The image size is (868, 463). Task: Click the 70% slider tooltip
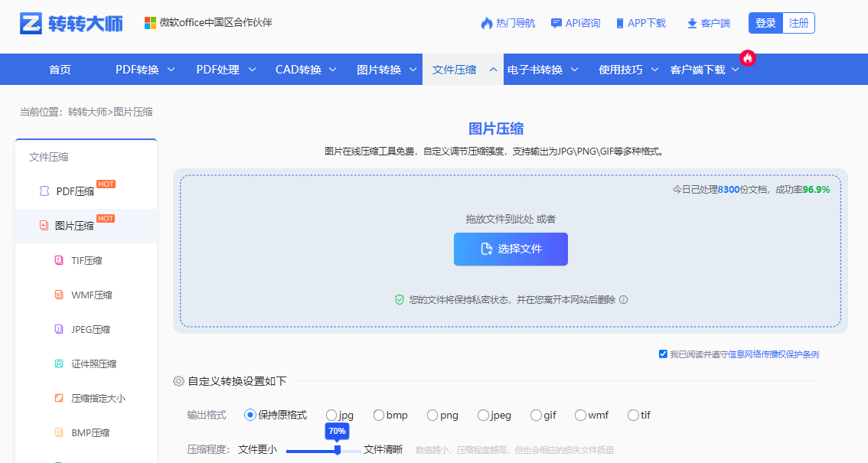pos(337,431)
